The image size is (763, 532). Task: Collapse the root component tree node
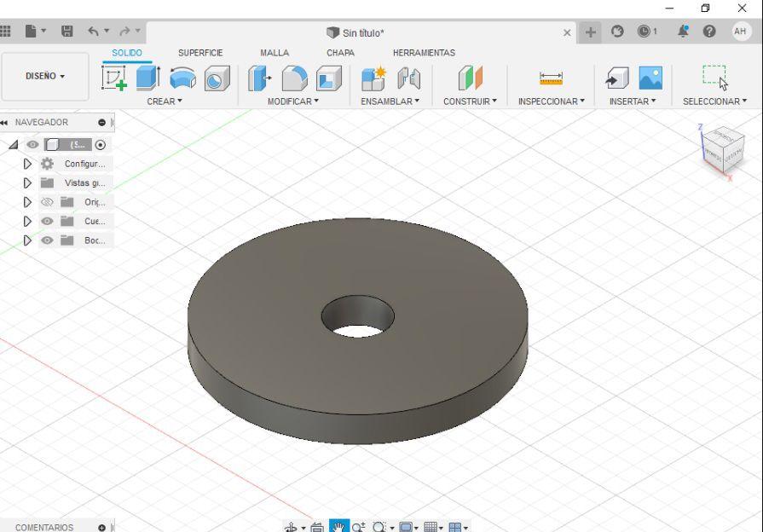pos(14,145)
